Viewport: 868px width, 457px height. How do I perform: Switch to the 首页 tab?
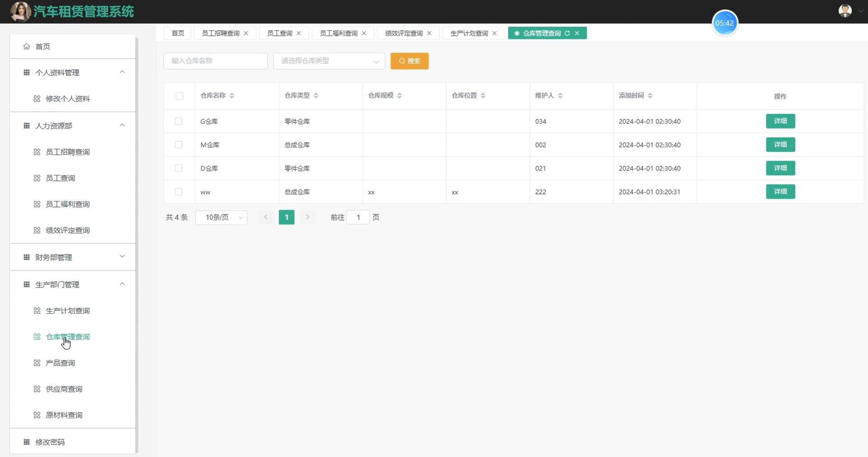[x=178, y=33]
